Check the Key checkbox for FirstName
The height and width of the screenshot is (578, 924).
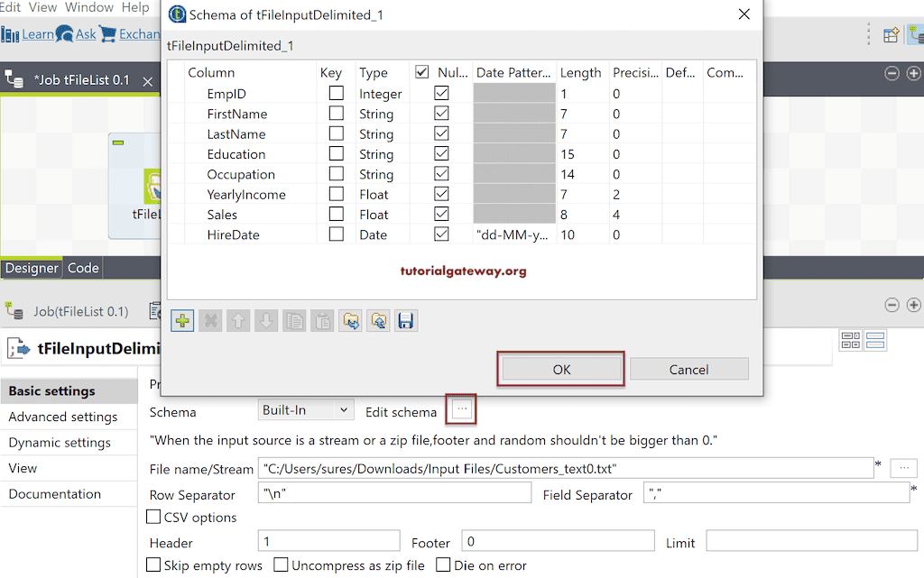[x=335, y=113]
